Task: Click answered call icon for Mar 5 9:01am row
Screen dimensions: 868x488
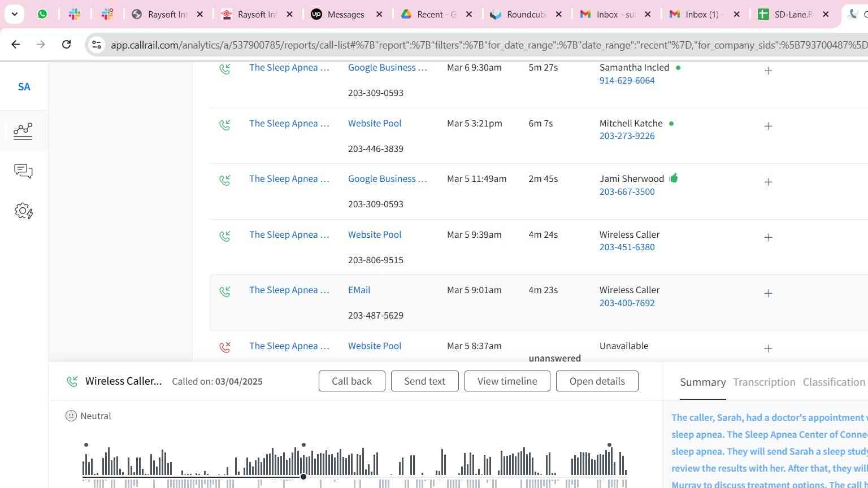Action: coord(225,291)
